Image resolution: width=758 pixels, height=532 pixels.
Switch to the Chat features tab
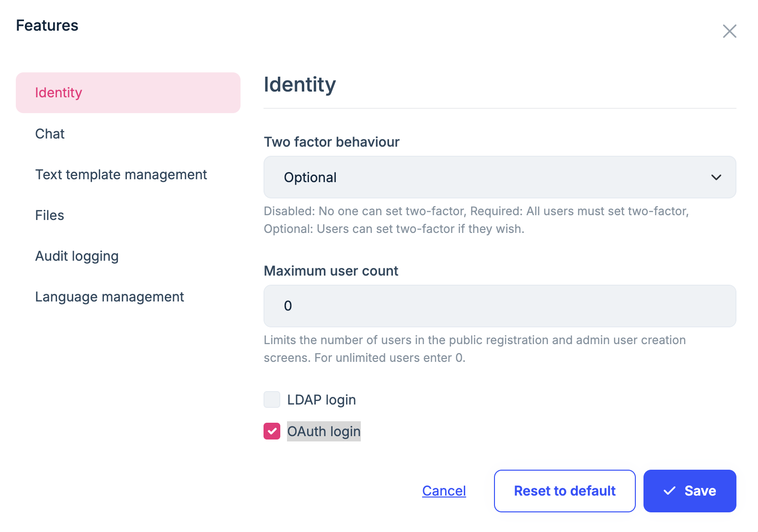(x=50, y=134)
